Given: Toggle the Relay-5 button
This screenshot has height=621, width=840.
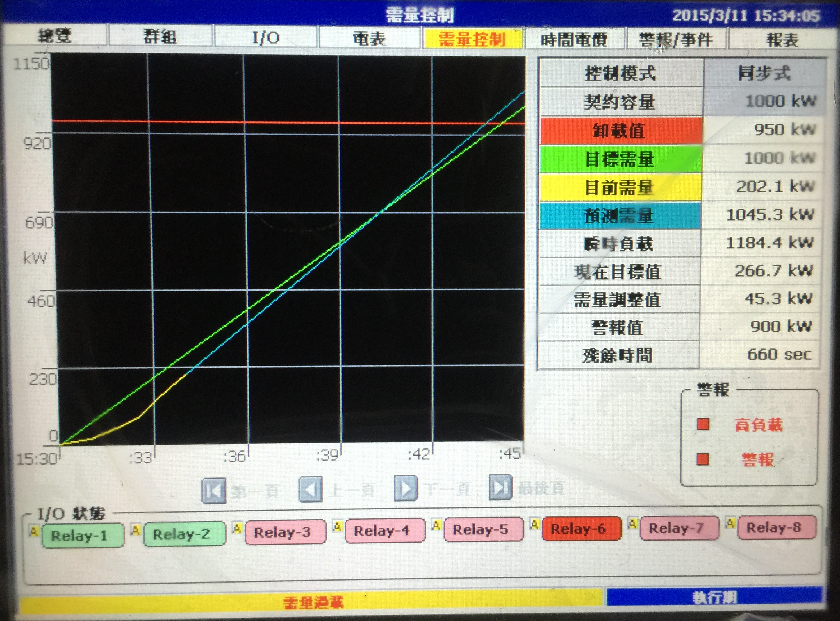Looking at the screenshot, I should (483, 529).
